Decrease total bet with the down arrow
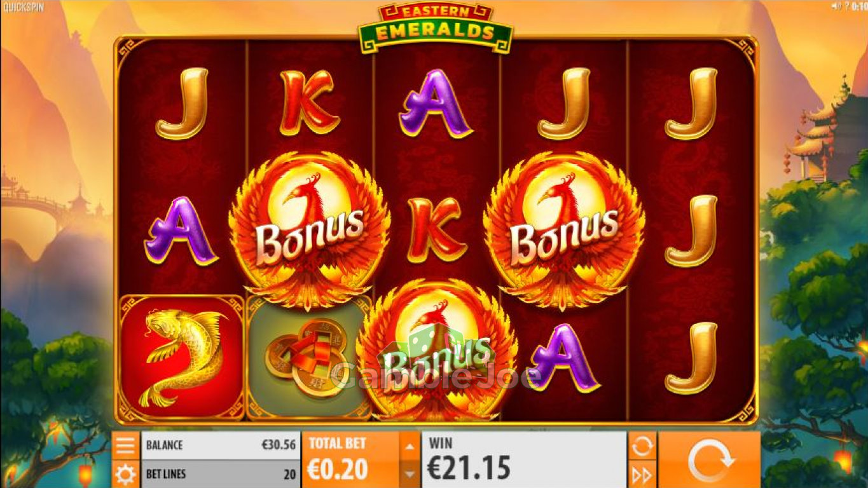 click(410, 474)
